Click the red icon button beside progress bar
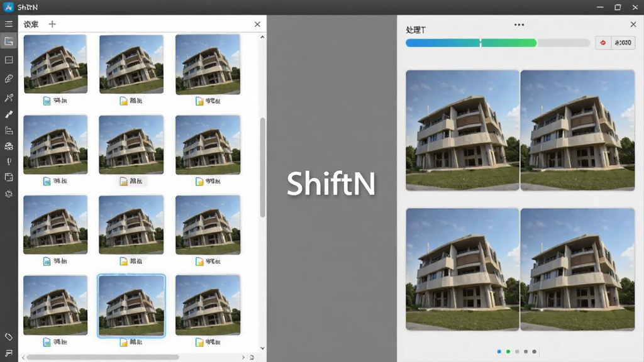This screenshot has width=644, height=362. tap(603, 43)
